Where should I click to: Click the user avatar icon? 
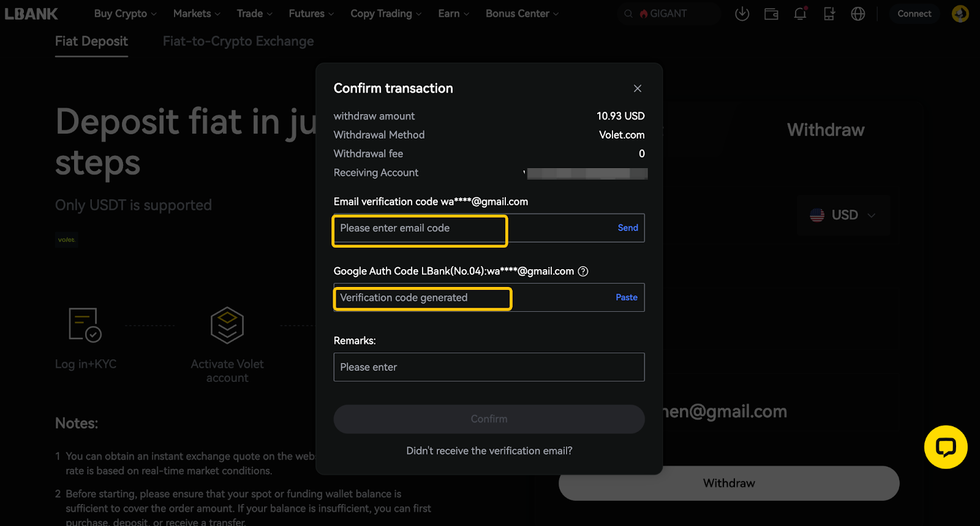pyautogui.click(x=960, y=13)
